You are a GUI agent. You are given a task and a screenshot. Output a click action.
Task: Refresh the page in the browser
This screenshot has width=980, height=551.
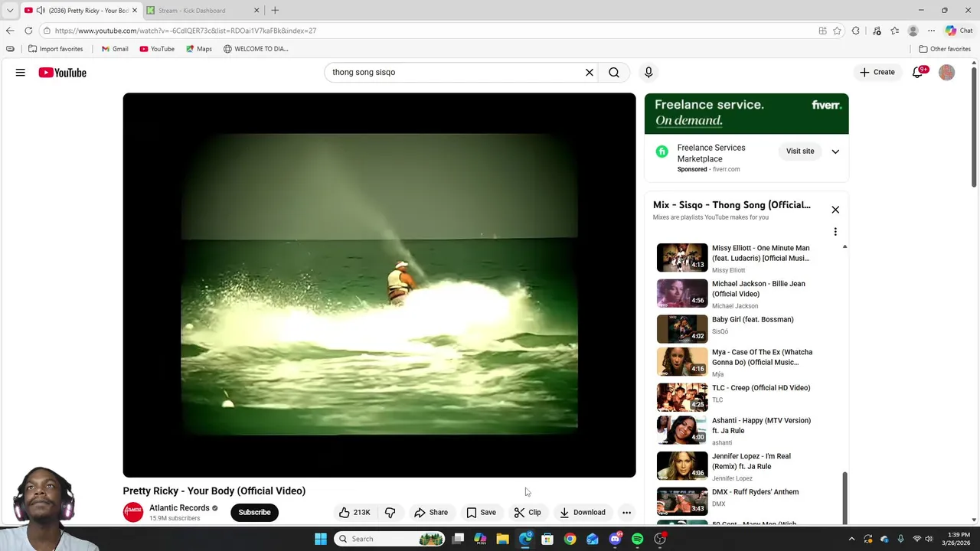(28, 31)
